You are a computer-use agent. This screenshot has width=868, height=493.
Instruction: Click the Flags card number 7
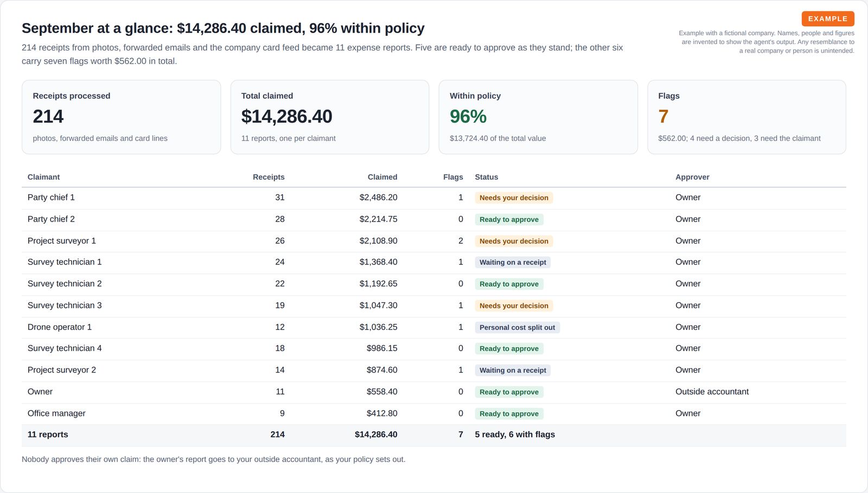(663, 116)
